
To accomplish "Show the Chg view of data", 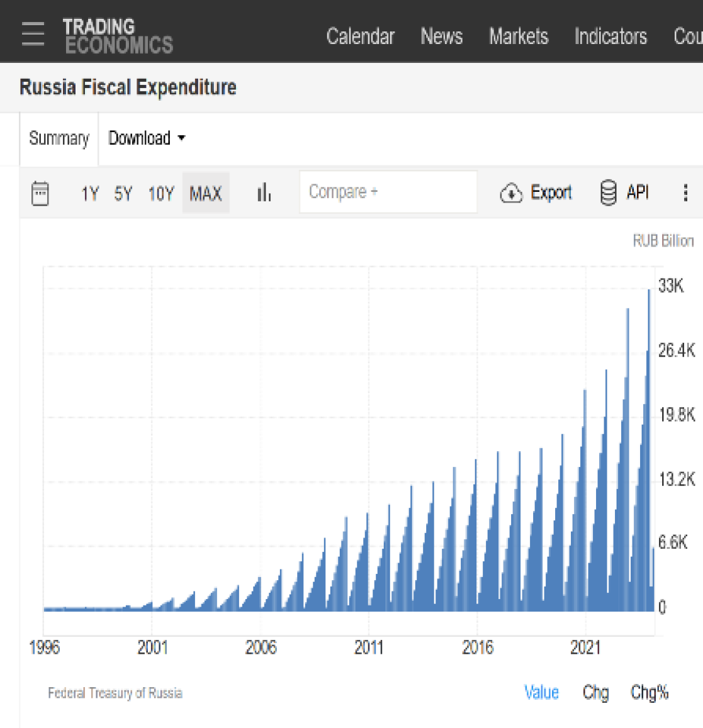I will pyautogui.click(x=595, y=693).
